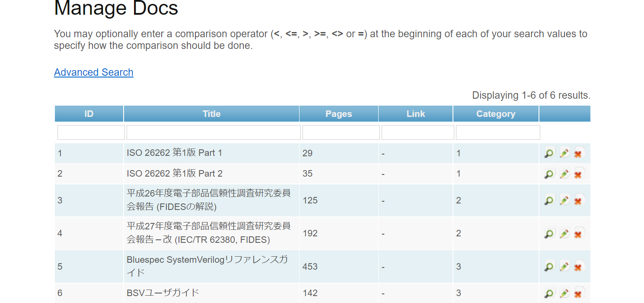Screen dimensions: 644x303
Task: Sort the table by Pages header
Action: pos(338,114)
